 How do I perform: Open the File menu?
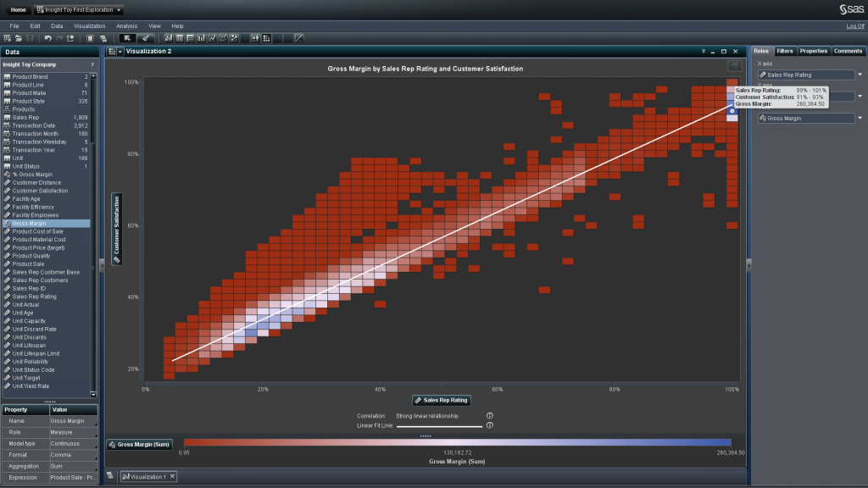tap(14, 26)
